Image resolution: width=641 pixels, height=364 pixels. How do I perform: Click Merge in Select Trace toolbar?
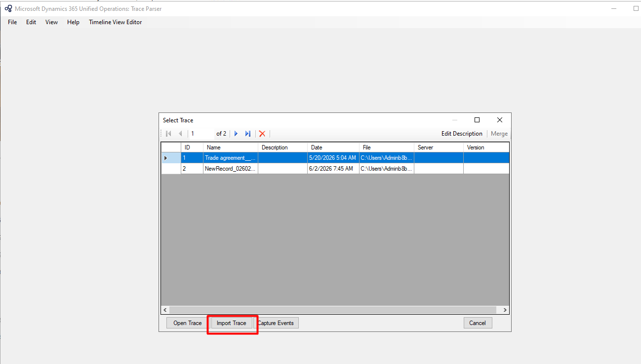(499, 134)
